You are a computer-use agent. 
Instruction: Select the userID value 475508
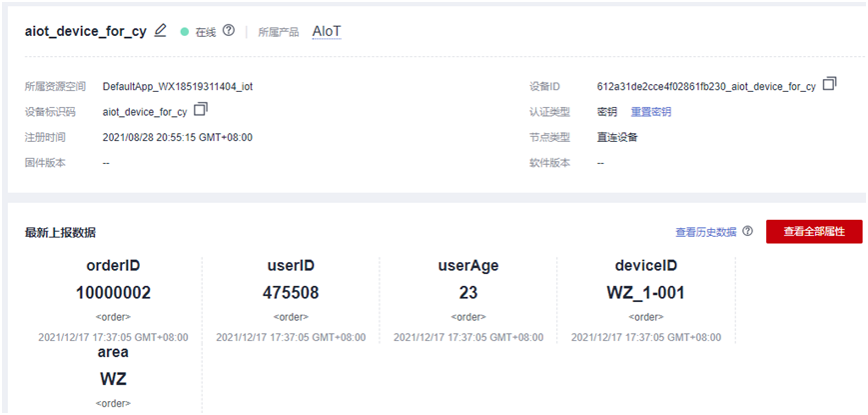290,293
